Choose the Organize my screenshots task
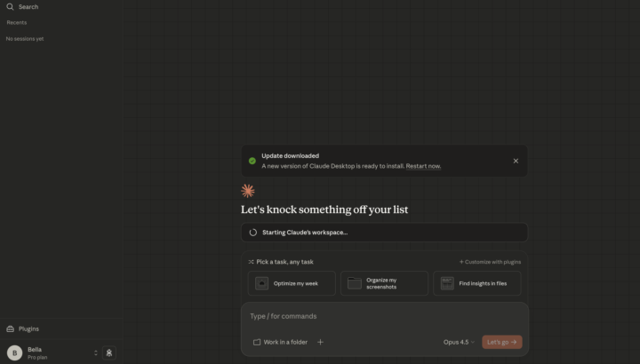 pos(384,283)
